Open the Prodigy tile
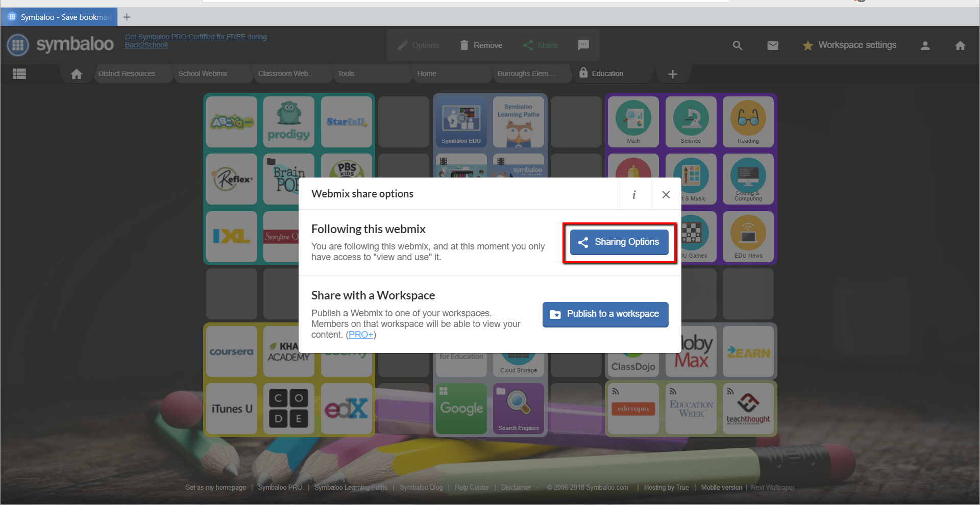This screenshot has width=980, height=505. 289,122
